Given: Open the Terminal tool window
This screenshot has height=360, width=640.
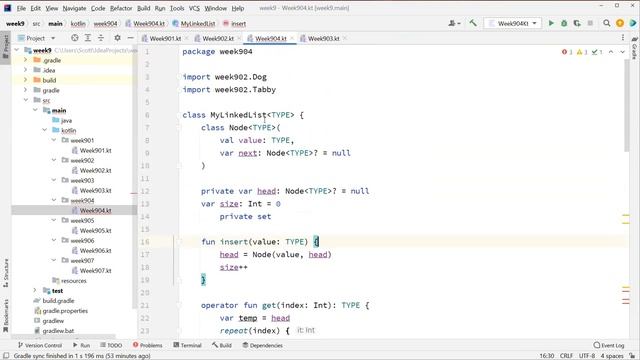Looking at the screenshot, I should [x=187, y=345].
